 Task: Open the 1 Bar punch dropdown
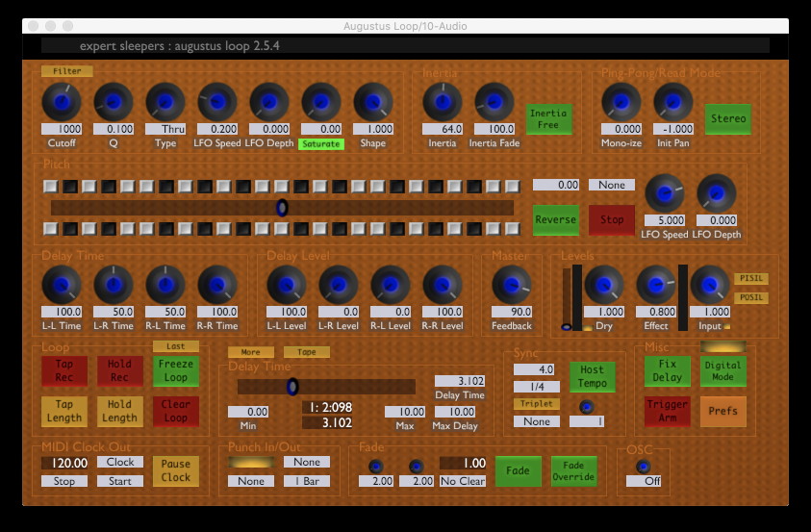coord(307,481)
